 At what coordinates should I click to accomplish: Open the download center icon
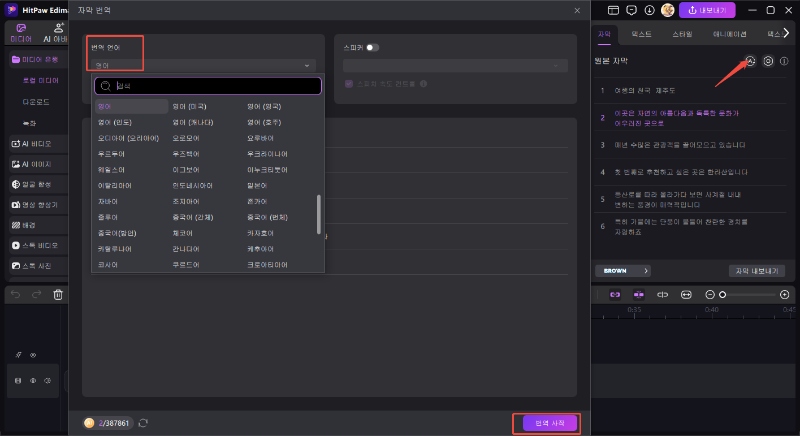tap(649, 10)
